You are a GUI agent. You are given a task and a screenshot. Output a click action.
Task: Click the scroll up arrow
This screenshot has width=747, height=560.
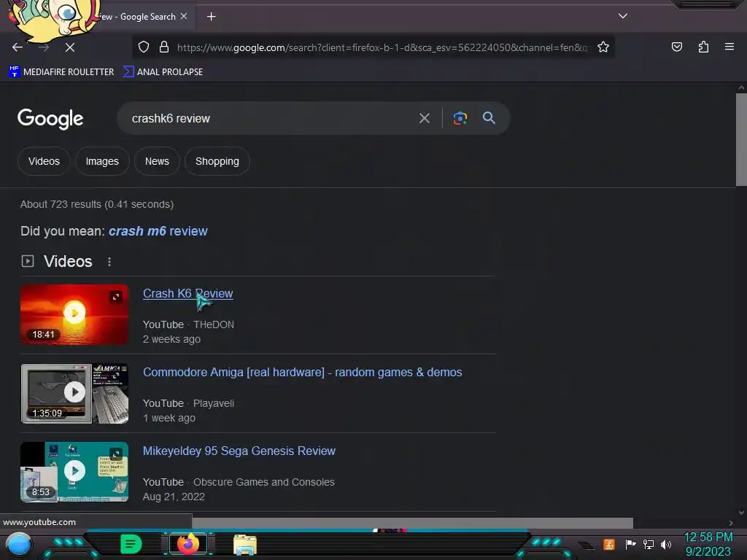tap(741, 87)
